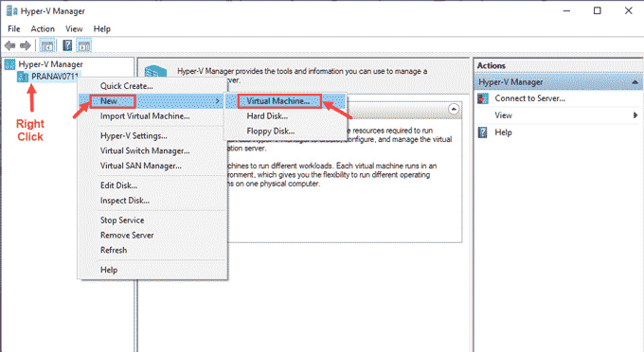Choose Virtual Machine from New submenu
The width and height of the screenshot is (644, 352).
(285, 101)
